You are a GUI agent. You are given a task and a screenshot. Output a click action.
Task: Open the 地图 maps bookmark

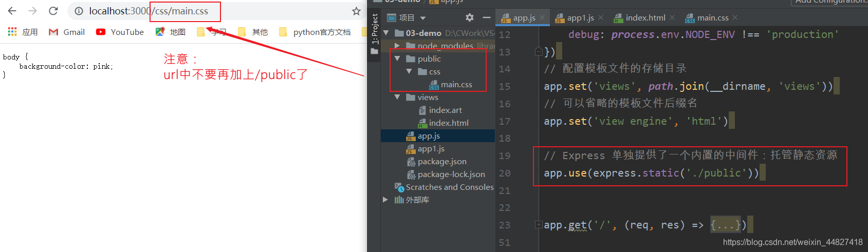coord(171,32)
